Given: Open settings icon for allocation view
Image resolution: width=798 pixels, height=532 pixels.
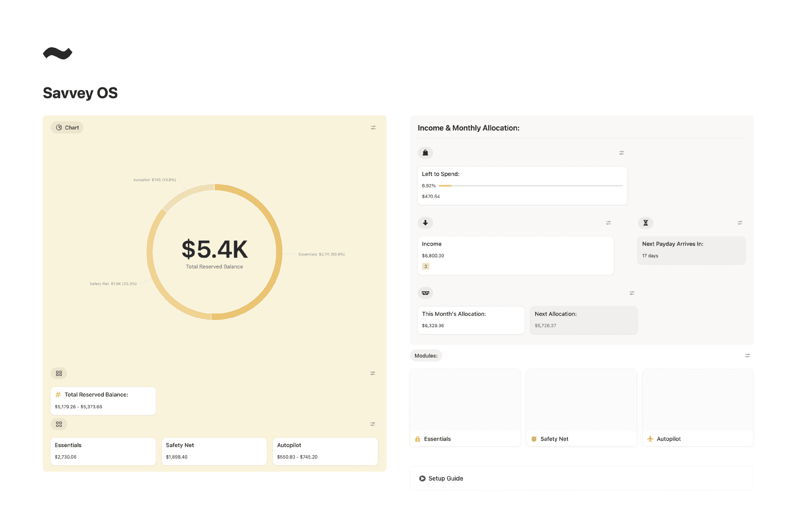Looking at the screenshot, I should click(x=632, y=293).
